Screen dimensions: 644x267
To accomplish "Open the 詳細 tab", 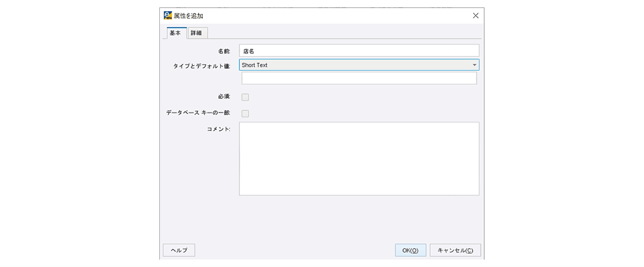I will click(197, 33).
